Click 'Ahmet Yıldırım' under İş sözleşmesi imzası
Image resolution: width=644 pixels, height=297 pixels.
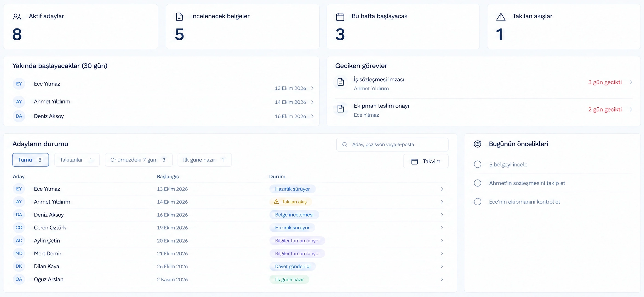[371, 88]
